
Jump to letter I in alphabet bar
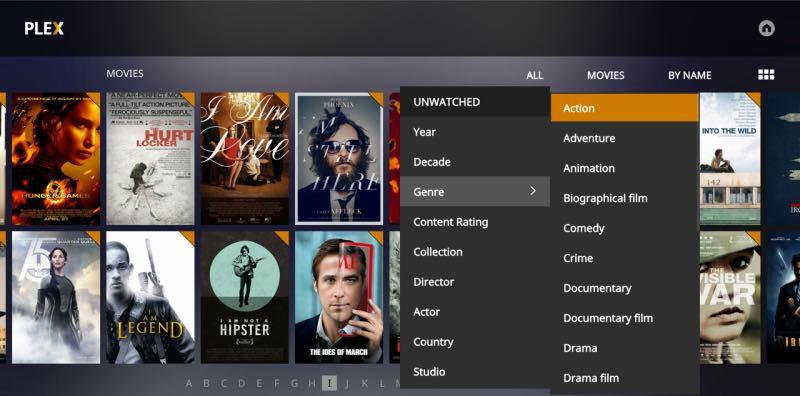(329, 383)
